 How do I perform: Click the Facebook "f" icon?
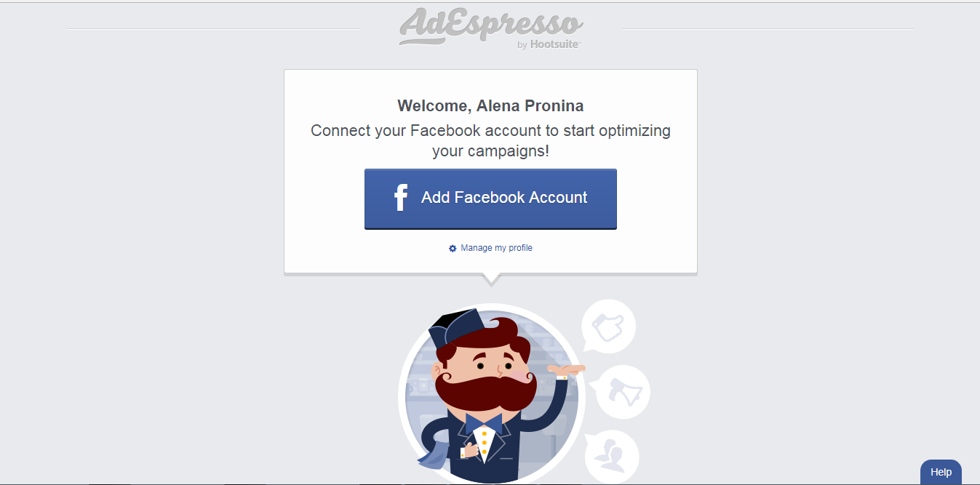401,198
